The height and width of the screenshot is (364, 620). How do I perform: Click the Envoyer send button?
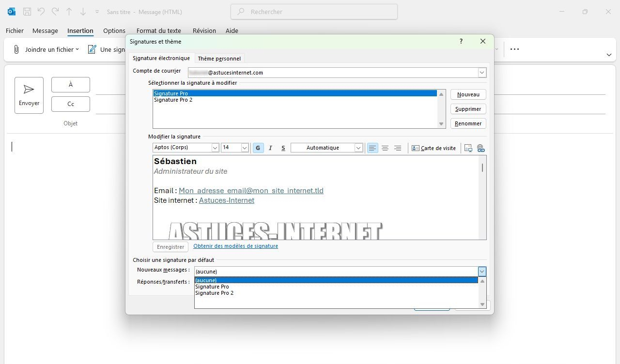(29, 95)
